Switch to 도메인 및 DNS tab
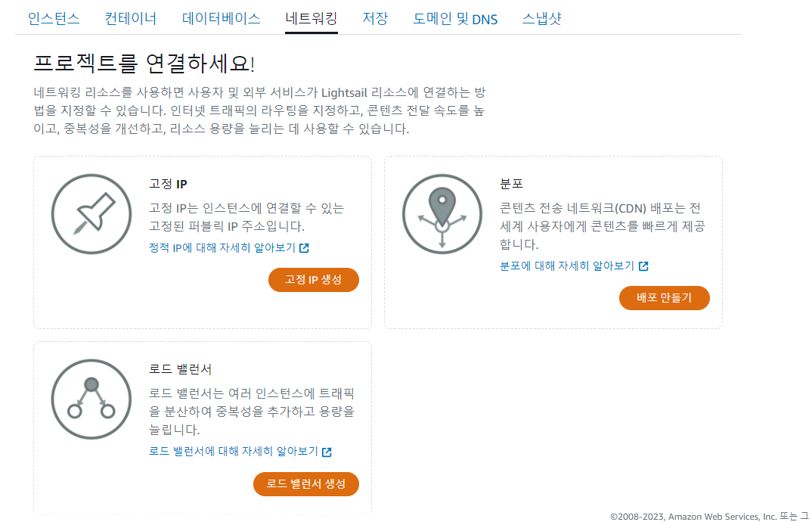 click(x=455, y=19)
